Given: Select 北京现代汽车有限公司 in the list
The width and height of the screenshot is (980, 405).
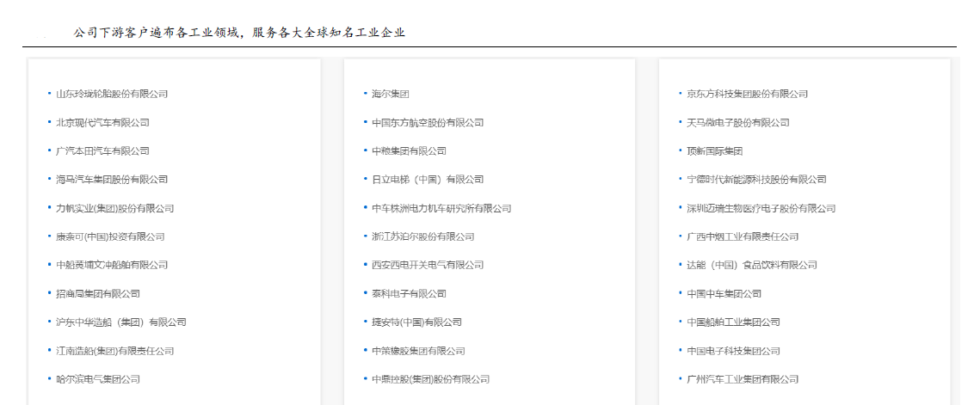Looking at the screenshot, I should (102, 123).
